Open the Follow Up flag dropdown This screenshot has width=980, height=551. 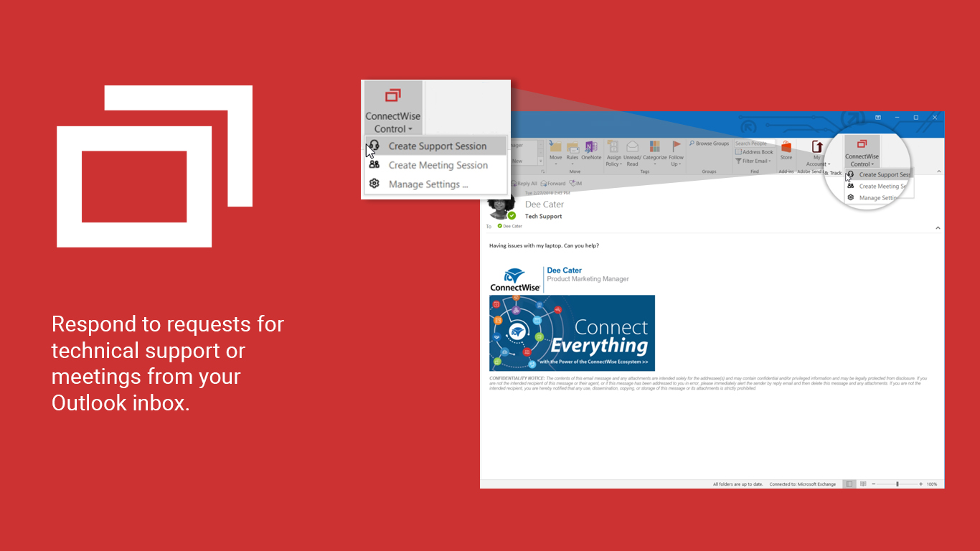point(677,154)
